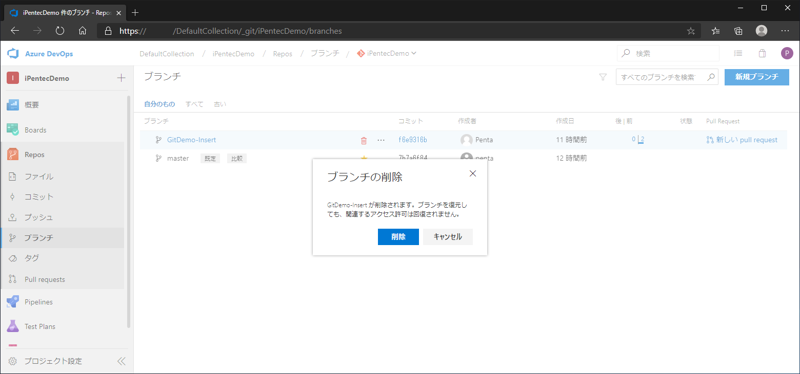The height and width of the screenshot is (374, 800).
Task: Open commit f8e9316b link
Action: [413, 140]
